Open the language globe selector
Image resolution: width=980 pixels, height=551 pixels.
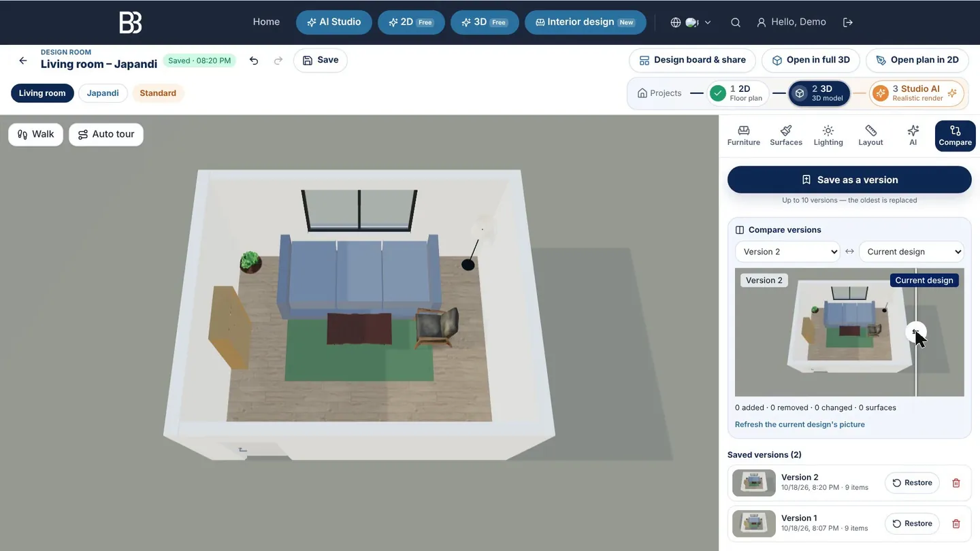(x=691, y=22)
